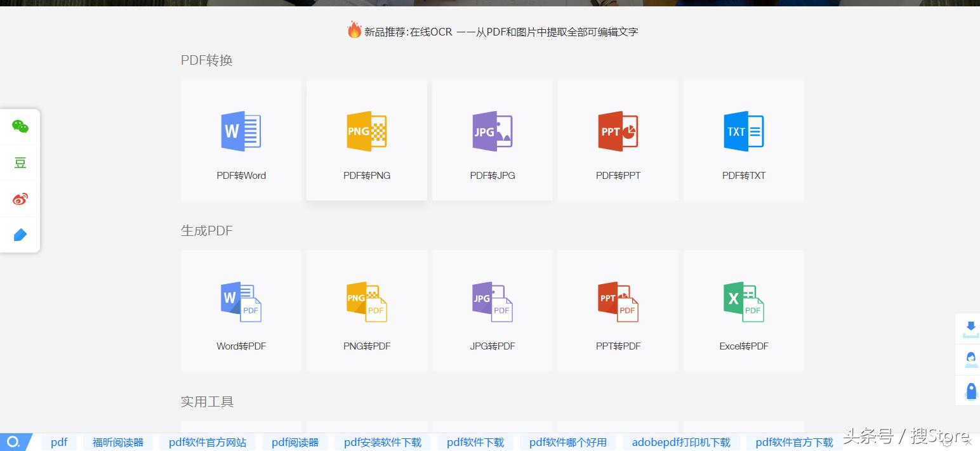Select the pdf软件官方下载 search tag
The width and height of the screenshot is (980, 451).
794,442
